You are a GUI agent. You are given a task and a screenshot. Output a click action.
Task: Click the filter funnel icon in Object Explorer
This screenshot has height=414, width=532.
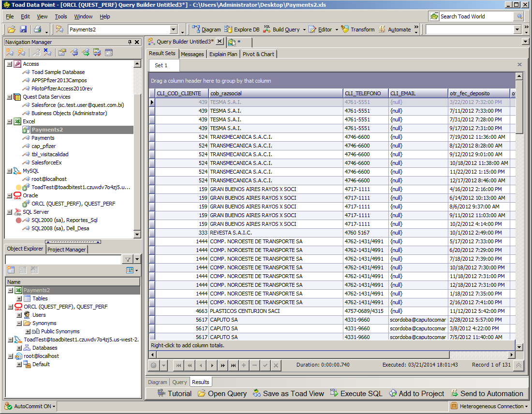coord(128,260)
